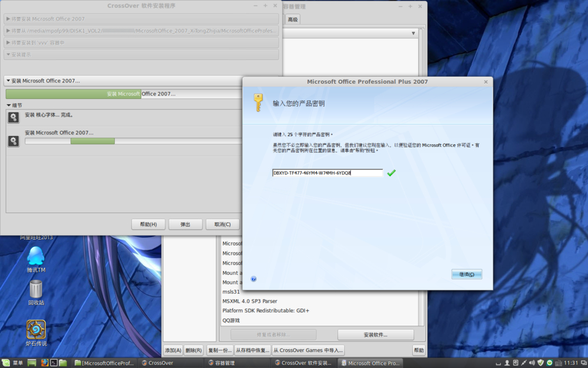Expand the 将要从 /media/mpofp99 source section
Image resolution: width=588 pixels, height=368 pixels.
(141, 31)
